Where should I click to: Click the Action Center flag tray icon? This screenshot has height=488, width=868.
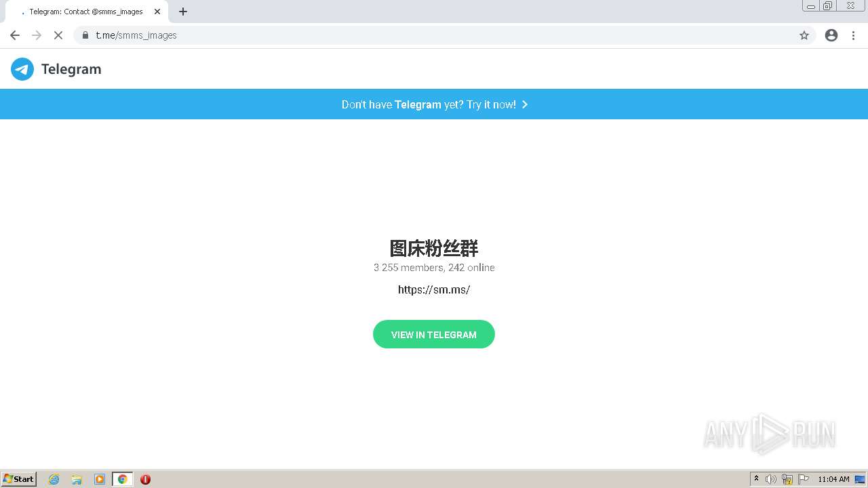[x=804, y=479]
